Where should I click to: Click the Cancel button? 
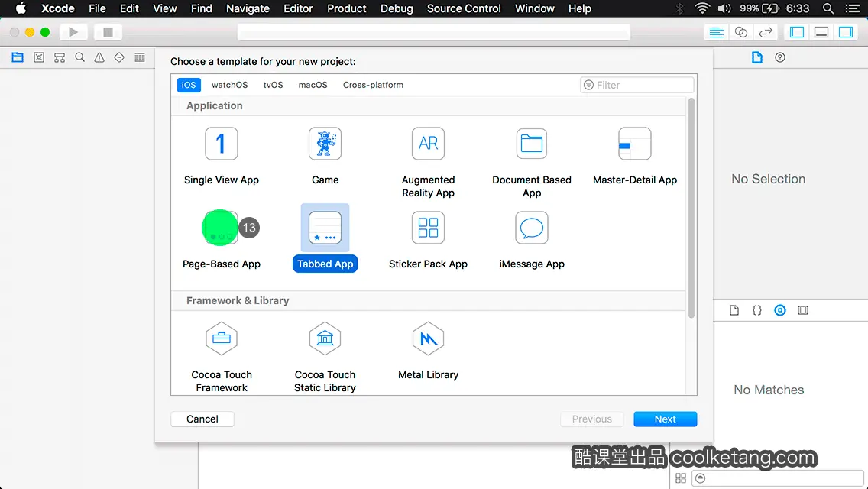(x=202, y=419)
